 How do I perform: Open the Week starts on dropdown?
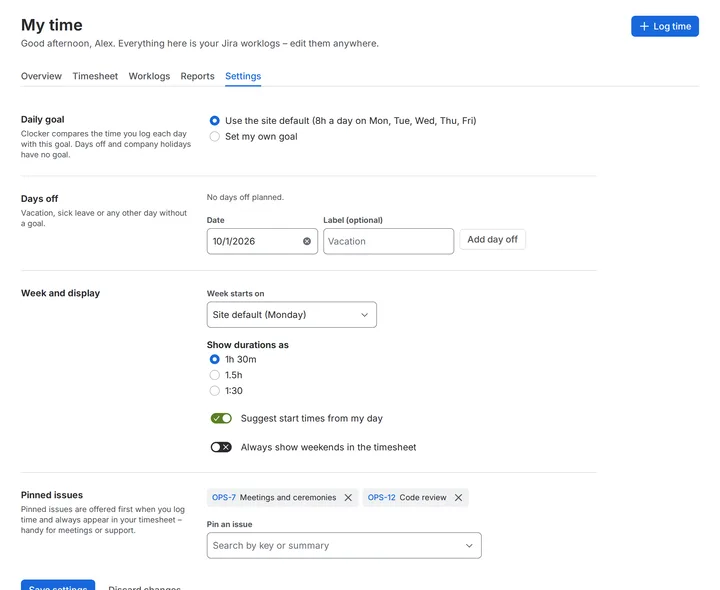click(292, 315)
